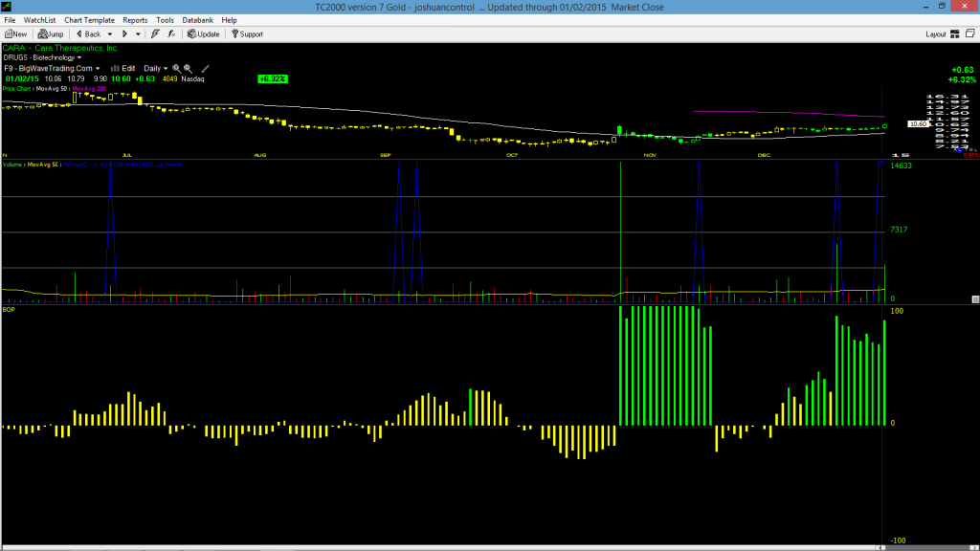Select the drawing line tool icon
This screenshot has width=980, height=551.
click(205, 69)
